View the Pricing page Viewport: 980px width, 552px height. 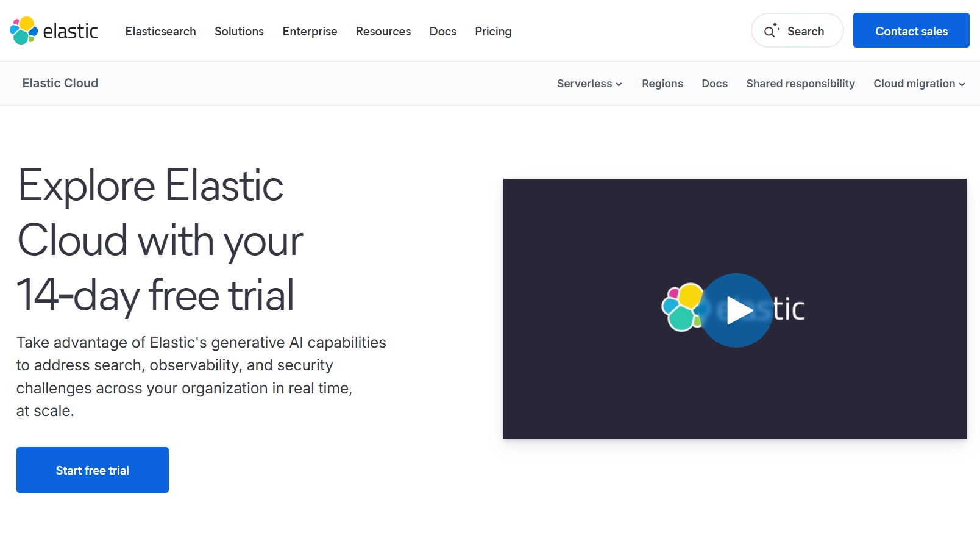click(493, 31)
